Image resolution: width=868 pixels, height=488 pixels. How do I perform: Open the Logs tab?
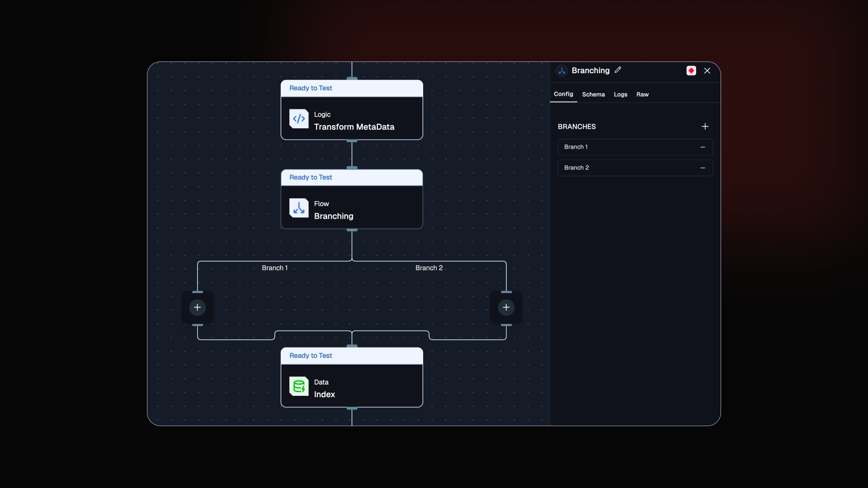(621, 94)
